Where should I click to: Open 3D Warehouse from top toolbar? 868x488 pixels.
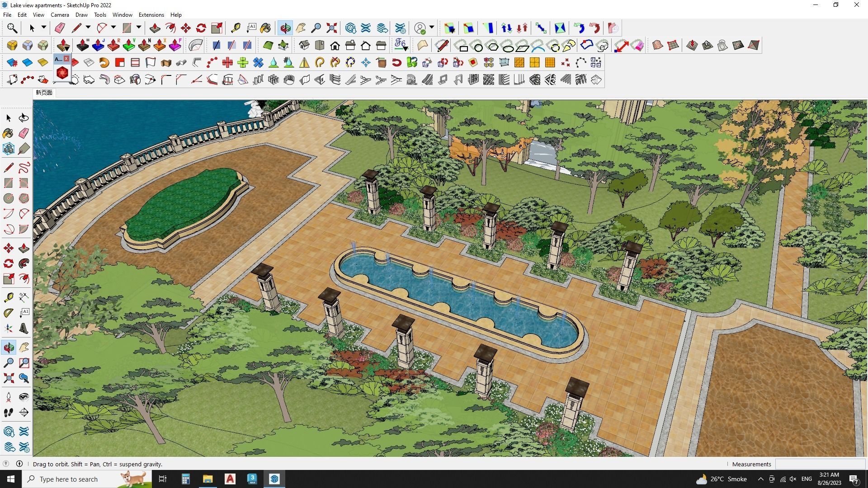point(351,28)
